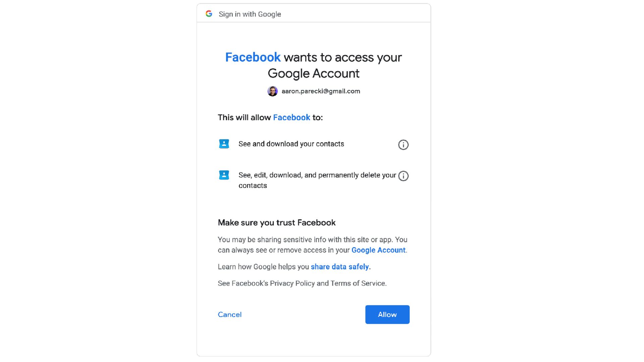The width and height of the screenshot is (644, 362).
Task: Click the user profile avatar picture
Action: [272, 91]
